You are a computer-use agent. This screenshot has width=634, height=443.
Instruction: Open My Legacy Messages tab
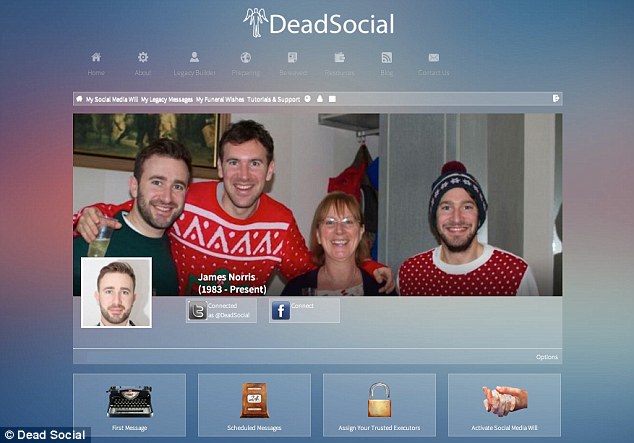pyautogui.click(x=167, y=99)
